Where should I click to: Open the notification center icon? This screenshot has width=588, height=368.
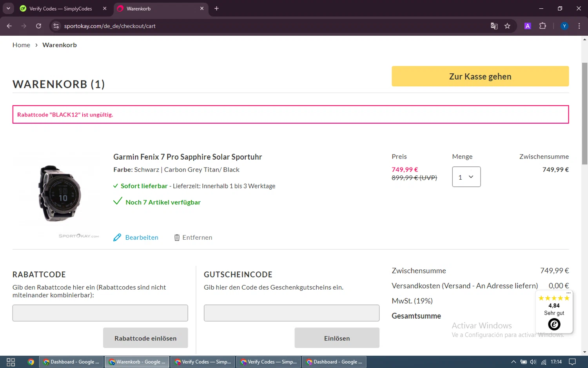(x=572, y=362)
